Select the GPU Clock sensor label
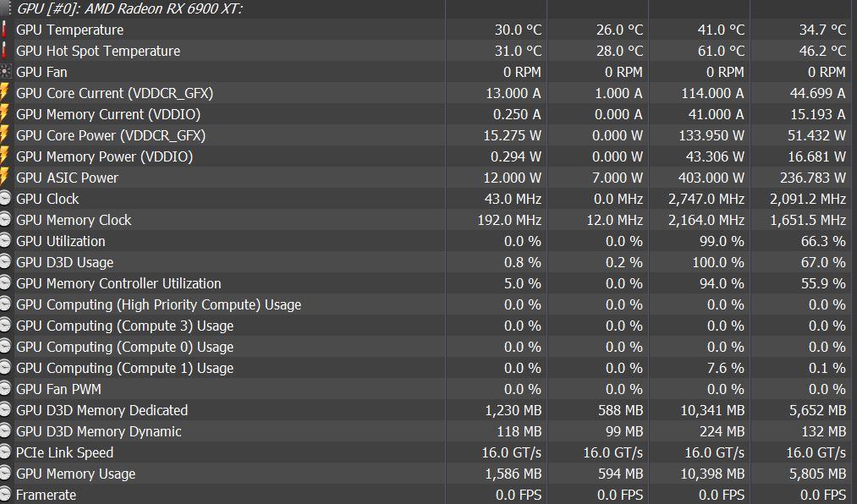857x504 pixels. click(x=47, y=200)
